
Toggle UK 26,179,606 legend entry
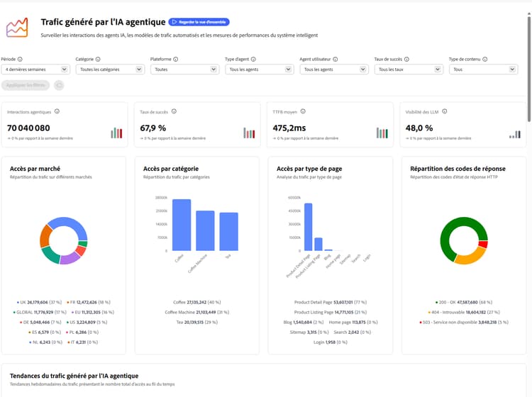pyautogui.click(x=39, y=302)
